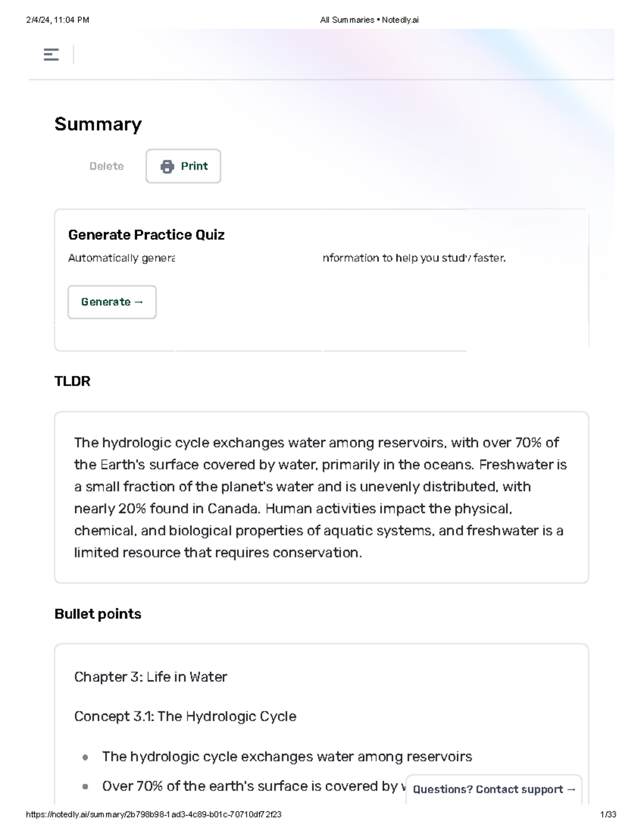This screenshot has width=644, height=834.
Task: Collapse the Chapter 3: Life in Water section
Action: pyautogui.click(x=151, y=677)
